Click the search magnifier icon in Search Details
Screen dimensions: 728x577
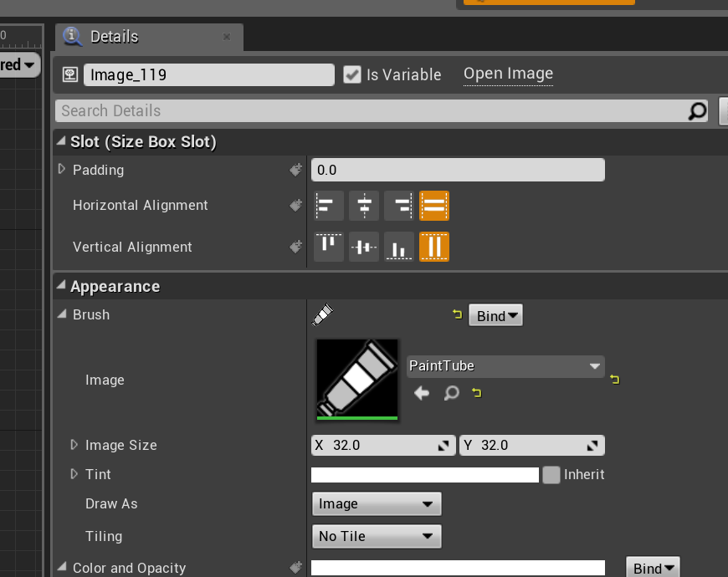[x=697, y=111]
